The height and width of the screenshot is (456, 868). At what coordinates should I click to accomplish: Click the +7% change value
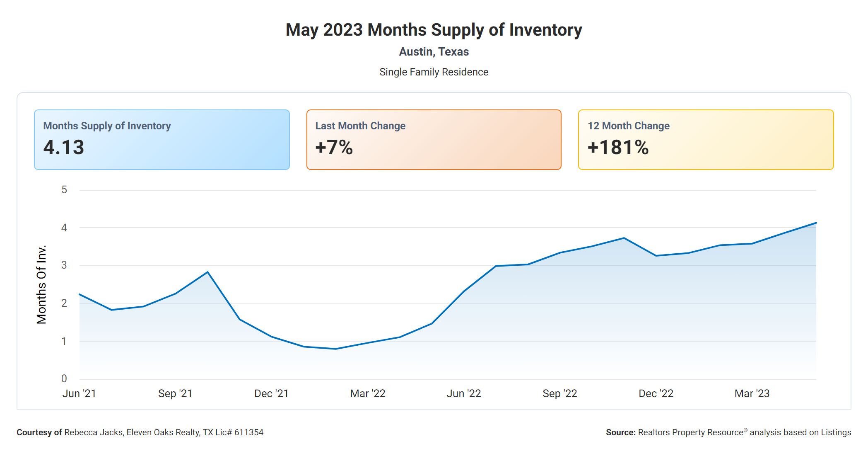(334, 148)
